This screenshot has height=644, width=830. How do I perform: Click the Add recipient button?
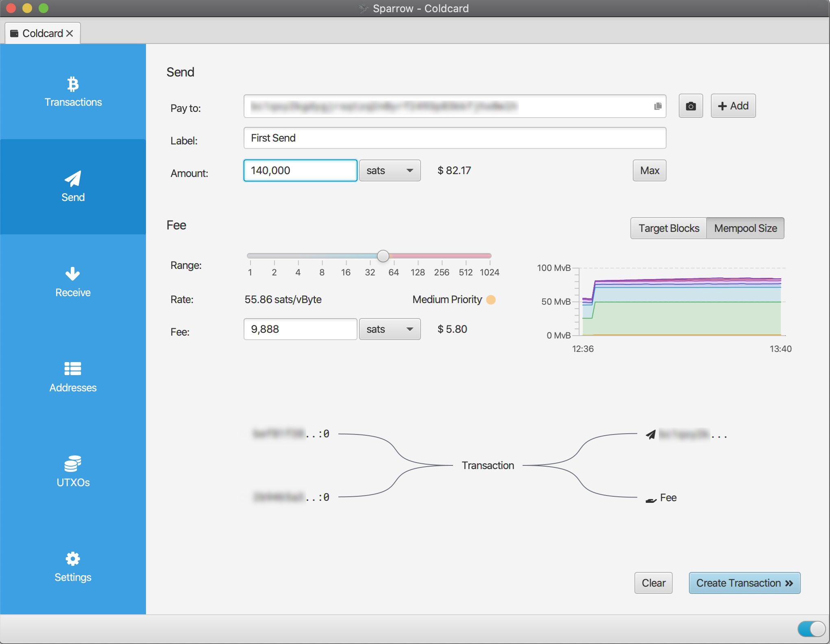click(x=733, y=106)
